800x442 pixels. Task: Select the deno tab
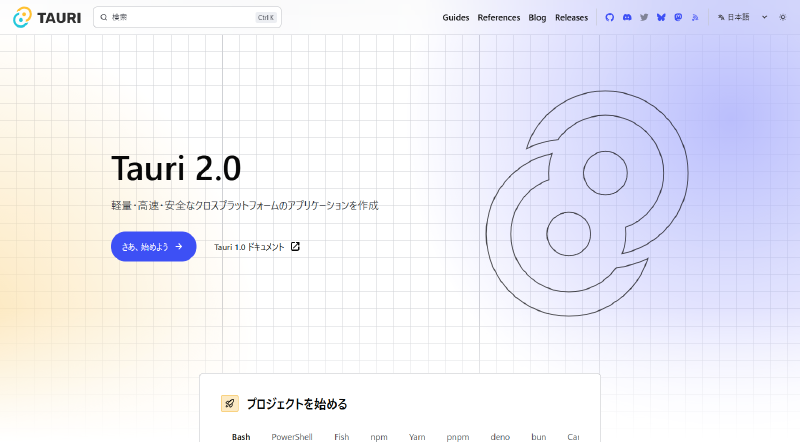pos(500,437)
